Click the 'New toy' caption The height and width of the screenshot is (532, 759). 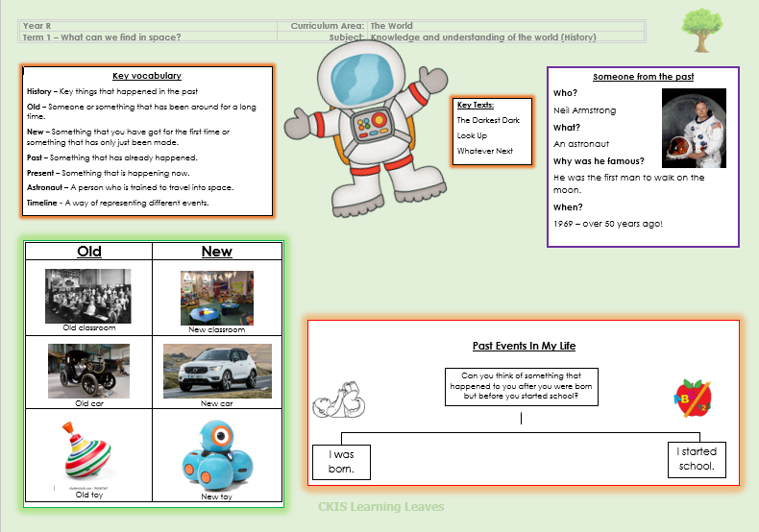coord(217,496)
